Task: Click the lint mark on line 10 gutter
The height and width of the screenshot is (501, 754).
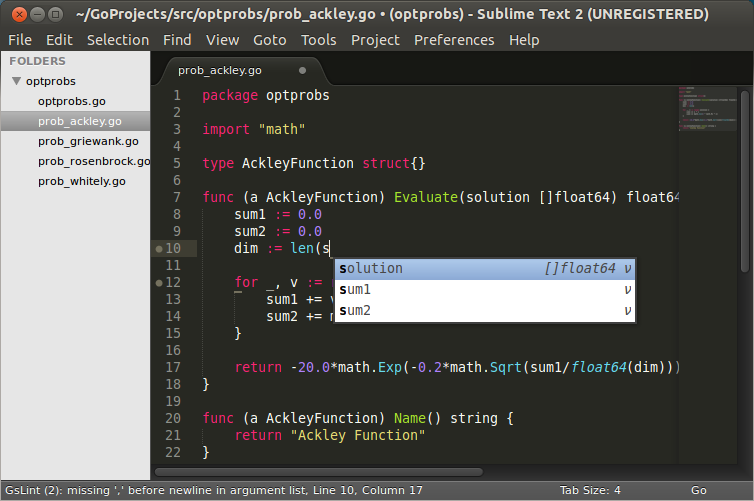Action: tap(159, 249)
